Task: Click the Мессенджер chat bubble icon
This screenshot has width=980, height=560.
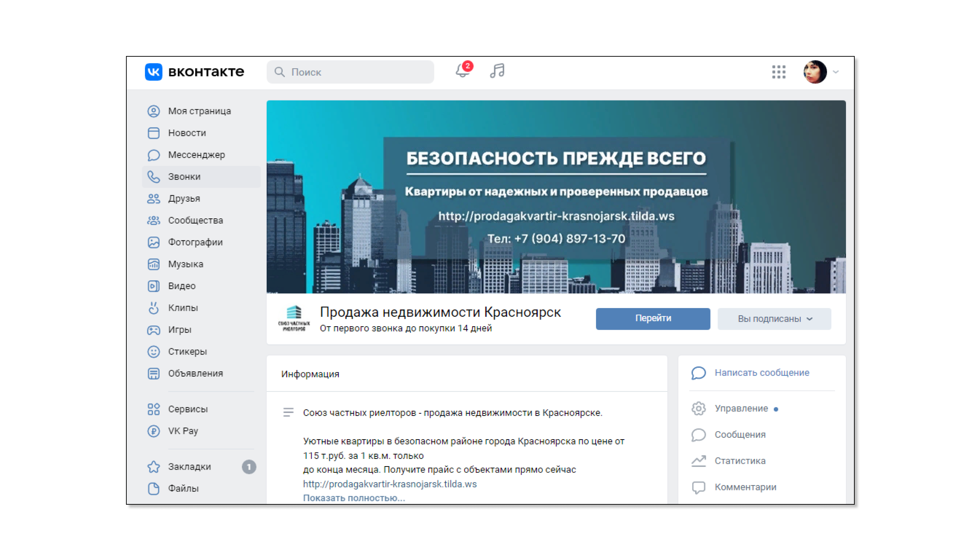Action: (153, 155)
